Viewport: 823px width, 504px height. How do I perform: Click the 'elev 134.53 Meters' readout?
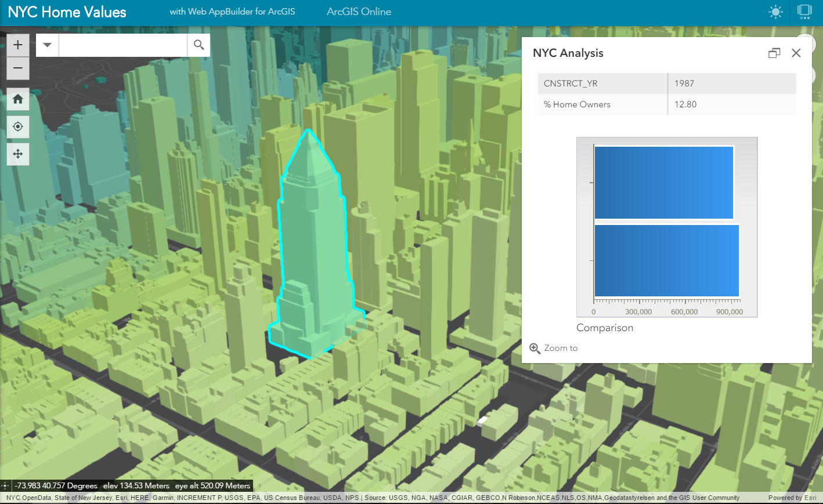tap(136, 485)
